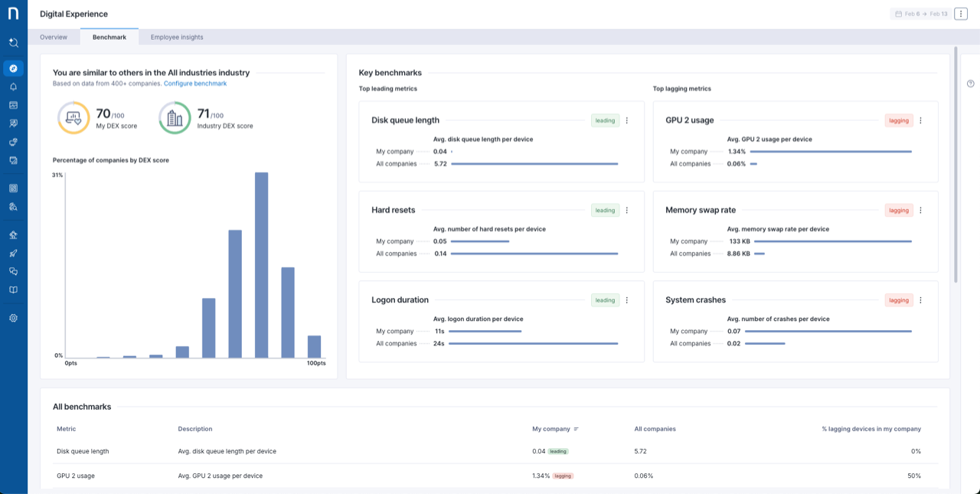Click the Configure benchmark link
Screen dimensions: 980x494
[195, 83]
